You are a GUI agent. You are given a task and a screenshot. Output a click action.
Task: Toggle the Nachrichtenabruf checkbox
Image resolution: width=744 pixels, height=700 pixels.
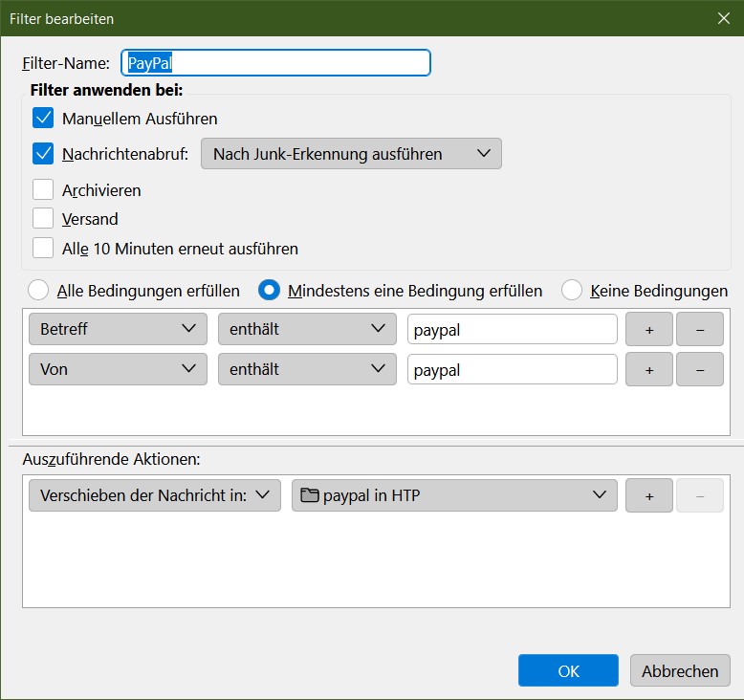[x=43, y=153]
